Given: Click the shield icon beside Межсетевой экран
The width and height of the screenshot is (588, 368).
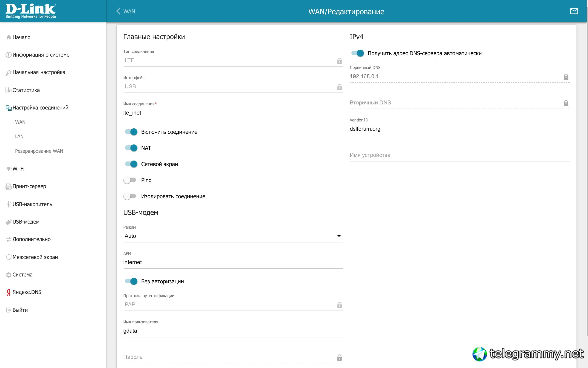Looking at the screenshot, I should pos(8,257).
